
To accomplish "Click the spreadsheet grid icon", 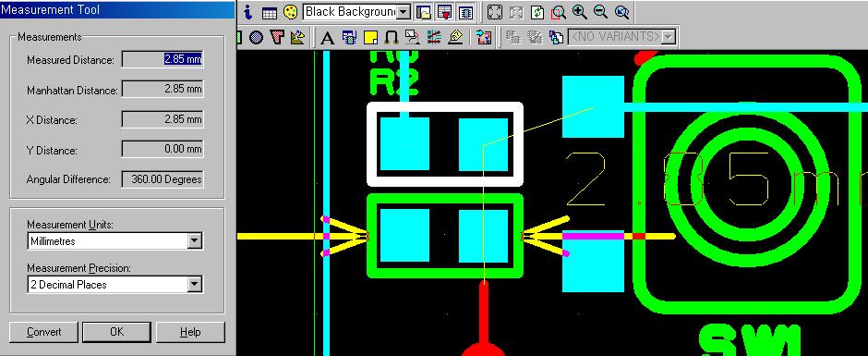I will 269,12.
